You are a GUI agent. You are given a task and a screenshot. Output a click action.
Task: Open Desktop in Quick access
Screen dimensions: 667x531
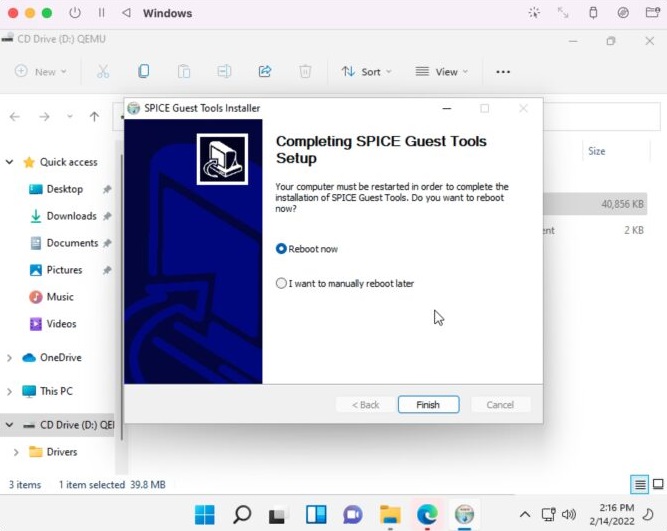(x=65, y=189)
